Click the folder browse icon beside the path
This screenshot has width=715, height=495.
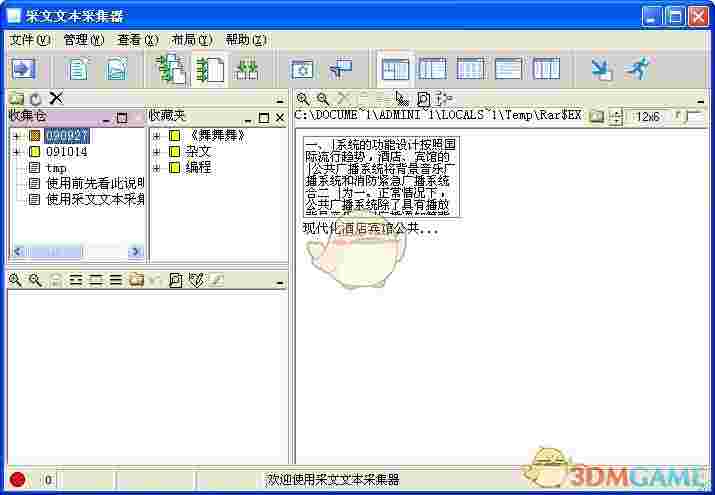(596, 116)
